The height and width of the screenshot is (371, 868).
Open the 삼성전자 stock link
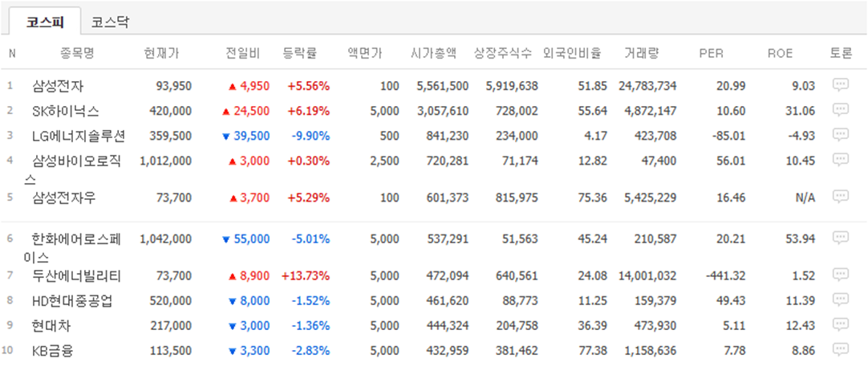(x=58, y=86)
